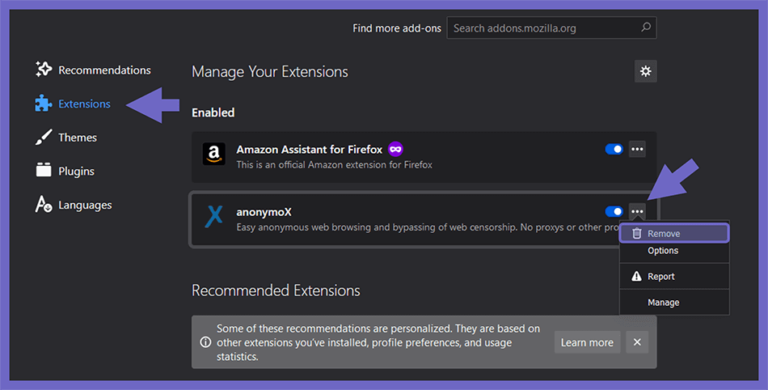Click the private browsing mask badge
Viewport: 768px width, 390px height.
click(395, 149)
